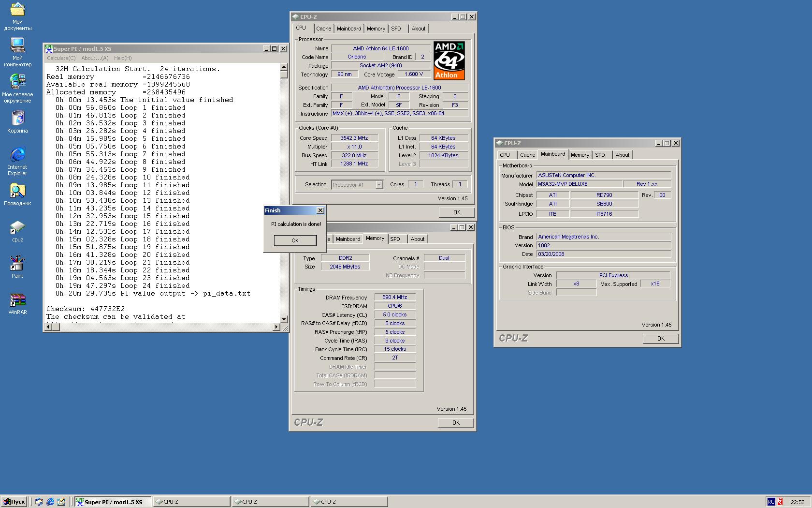
Task: Open the Мои документы desktop folder
Action: (17, 16)
